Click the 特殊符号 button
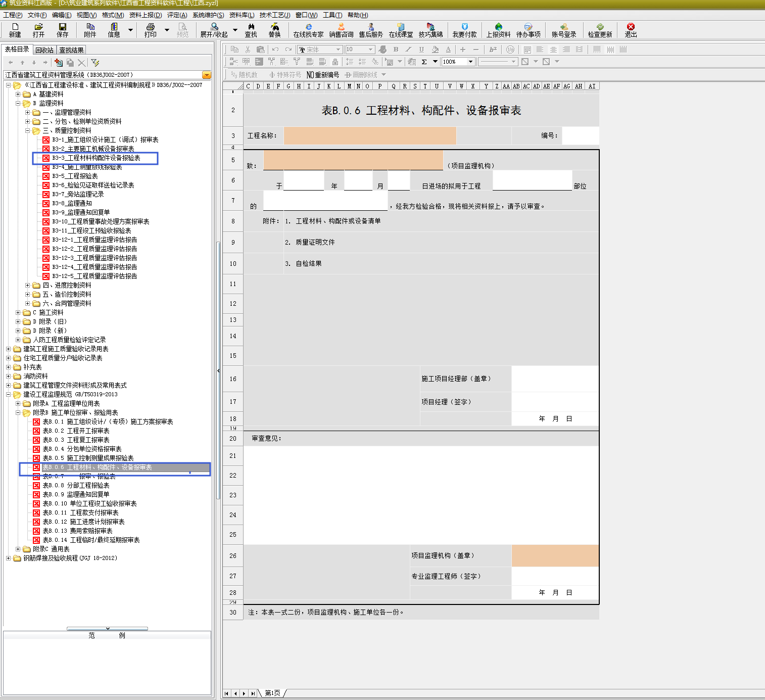The width and height of the screenshot is (765, 700). point(285,75)
